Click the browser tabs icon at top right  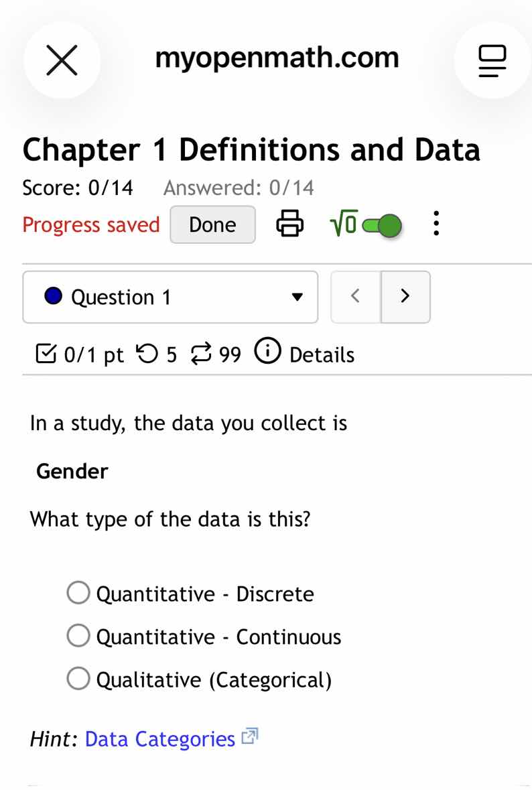[492, 60]
